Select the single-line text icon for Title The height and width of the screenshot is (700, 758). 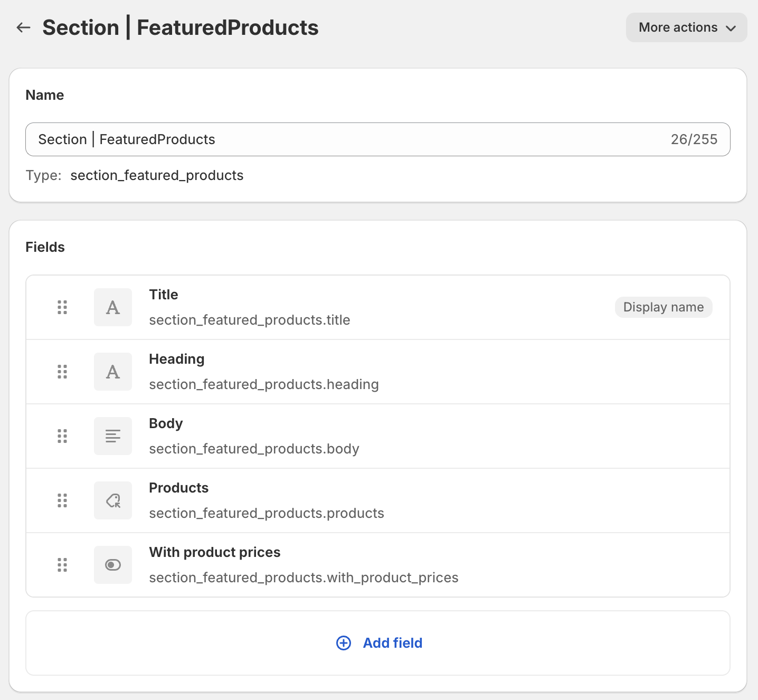112,307
